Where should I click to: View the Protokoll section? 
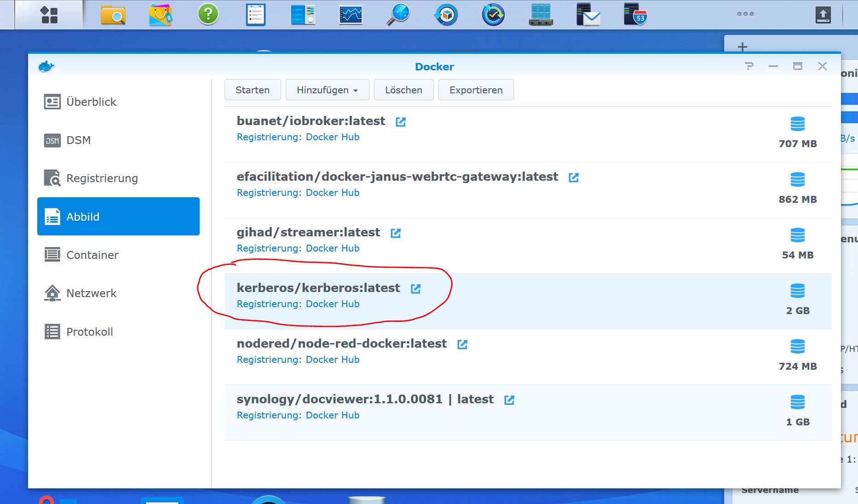[118, 332]
